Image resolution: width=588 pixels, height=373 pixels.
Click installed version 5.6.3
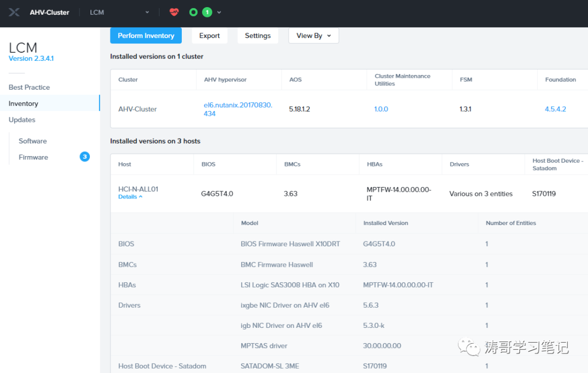[371, 305]
